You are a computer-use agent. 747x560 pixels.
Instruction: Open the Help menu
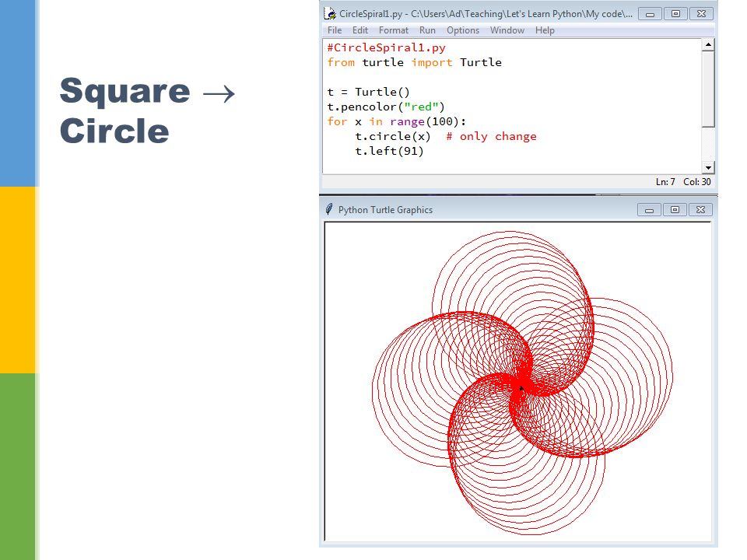[x=545, y=30]
